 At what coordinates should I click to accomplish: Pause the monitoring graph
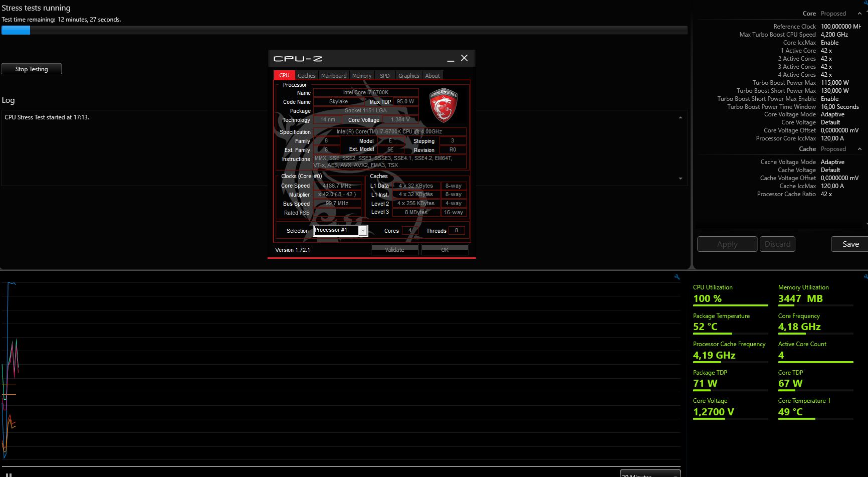coord(8,474)
